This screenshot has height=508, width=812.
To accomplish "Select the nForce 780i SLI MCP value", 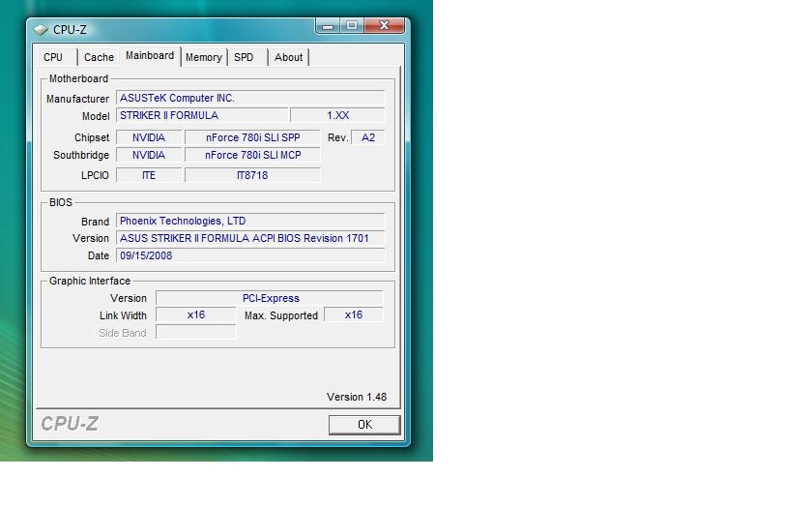I will pyautogui.click(x=252, y=155).
